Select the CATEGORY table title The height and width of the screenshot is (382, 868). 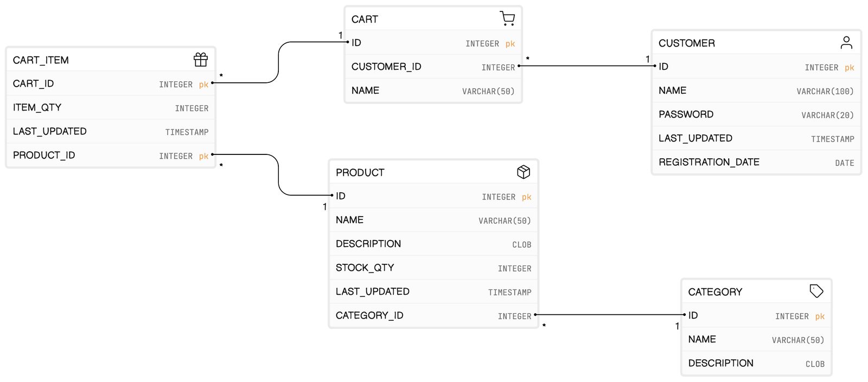pos(715,292)
